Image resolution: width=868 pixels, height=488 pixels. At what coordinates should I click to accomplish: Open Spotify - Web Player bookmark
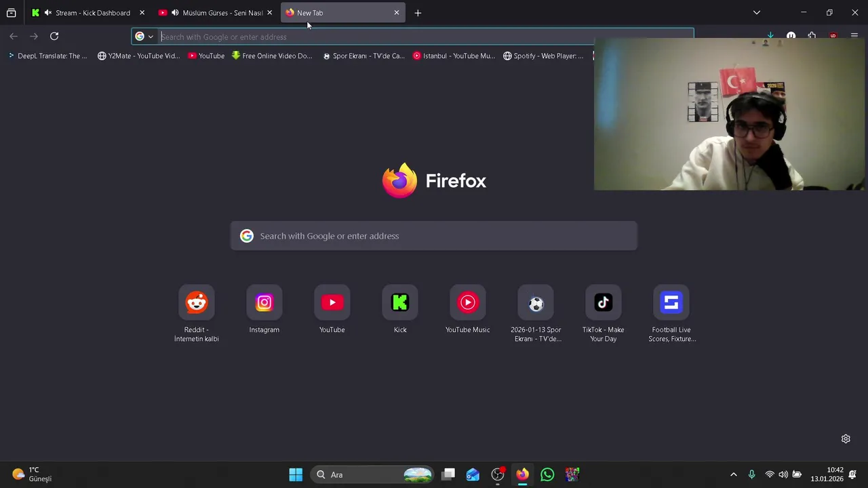543,56
